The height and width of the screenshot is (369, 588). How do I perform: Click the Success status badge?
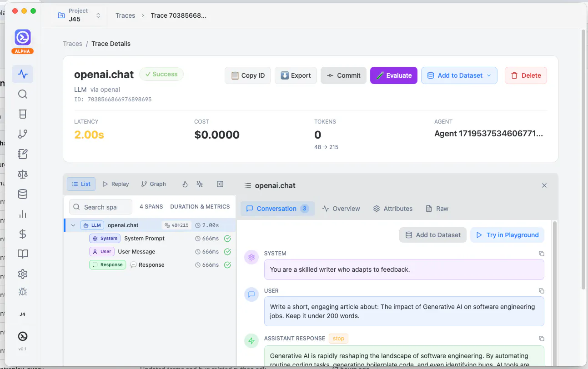pos(161,74)
